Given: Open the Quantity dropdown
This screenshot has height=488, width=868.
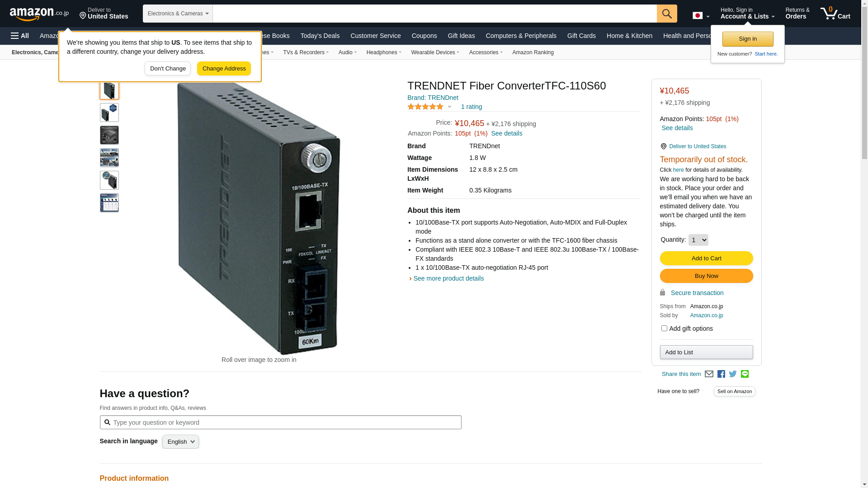Looking at the screenshot, I should (x=698, y=240).
